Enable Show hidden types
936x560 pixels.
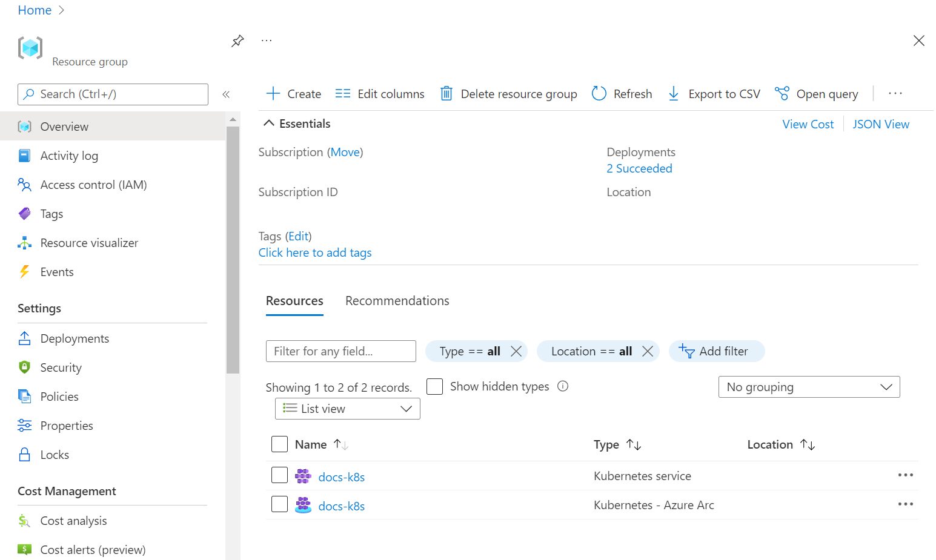(435, 386)
